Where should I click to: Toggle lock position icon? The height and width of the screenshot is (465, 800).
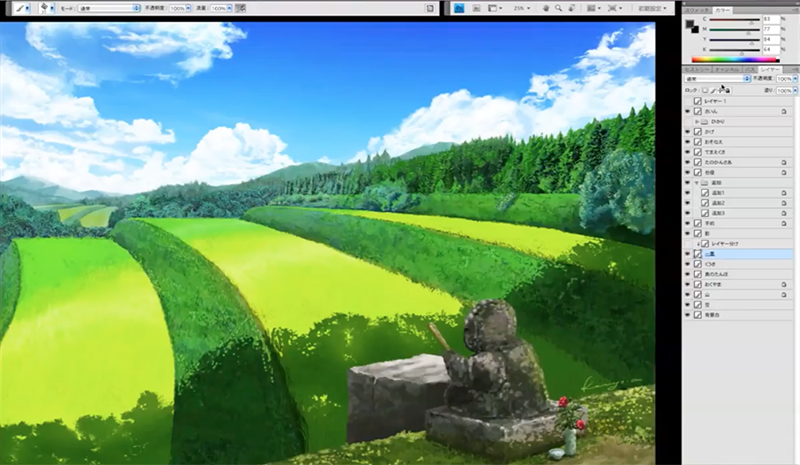tap(720, 90)
